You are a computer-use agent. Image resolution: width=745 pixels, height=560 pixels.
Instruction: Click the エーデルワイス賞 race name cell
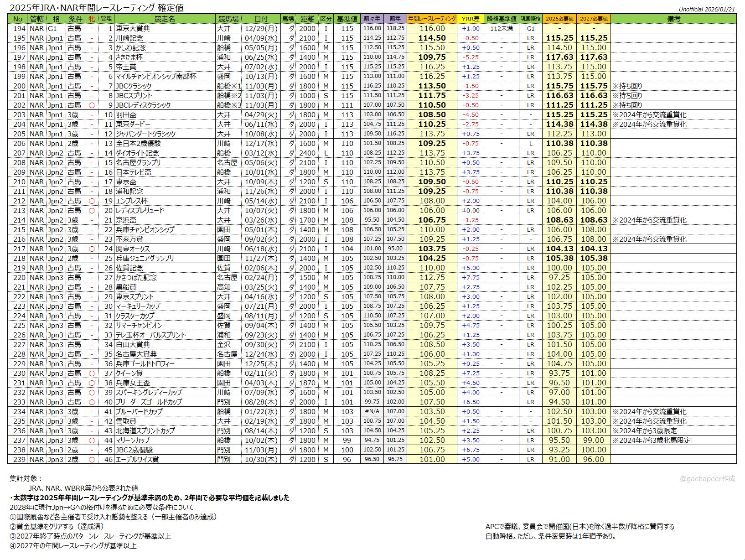[x=137, y=459]
